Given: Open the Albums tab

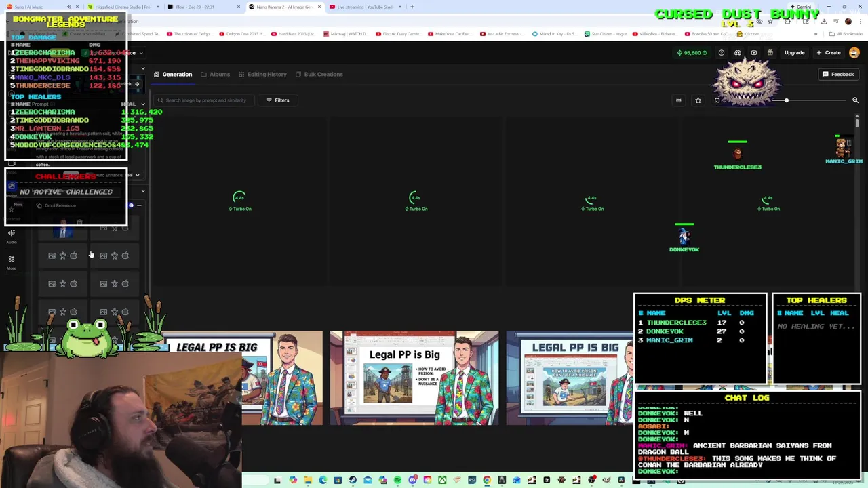Looking at the screenshot, I should point(215,74).
